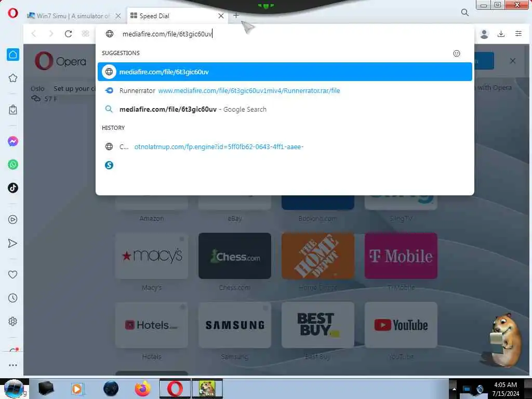Image resolution: width=532 pixels, height=399 pixels.
Task: Launch Messenger from the sidebar
Action: pyautogui.click(x=13, y=141)
